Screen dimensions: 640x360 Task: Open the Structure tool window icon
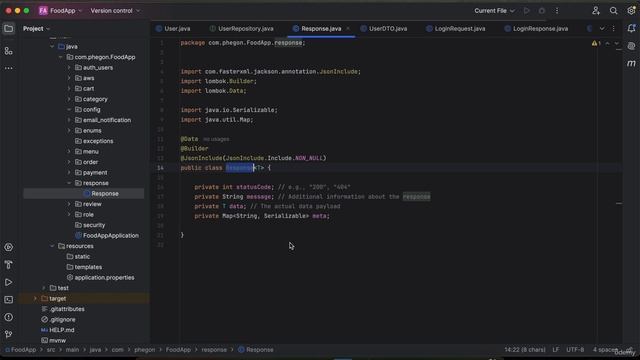9,51
